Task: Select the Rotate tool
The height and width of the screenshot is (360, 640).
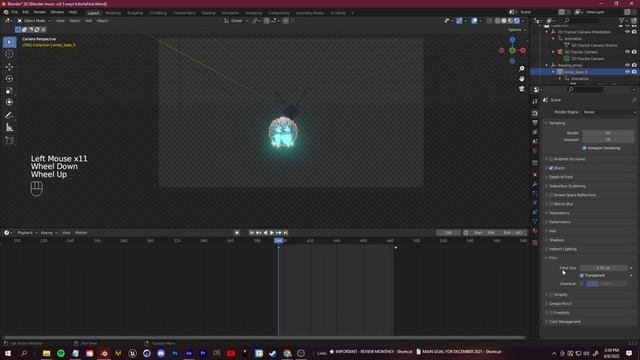Action: pos(9,78)
